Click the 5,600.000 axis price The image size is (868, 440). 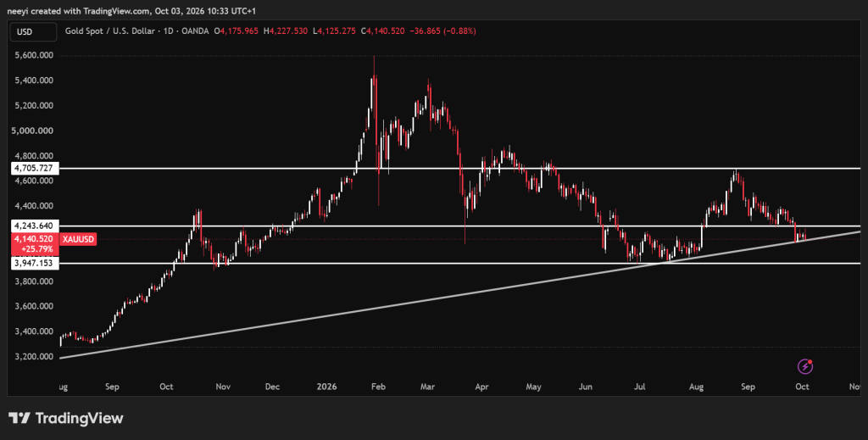34,55
